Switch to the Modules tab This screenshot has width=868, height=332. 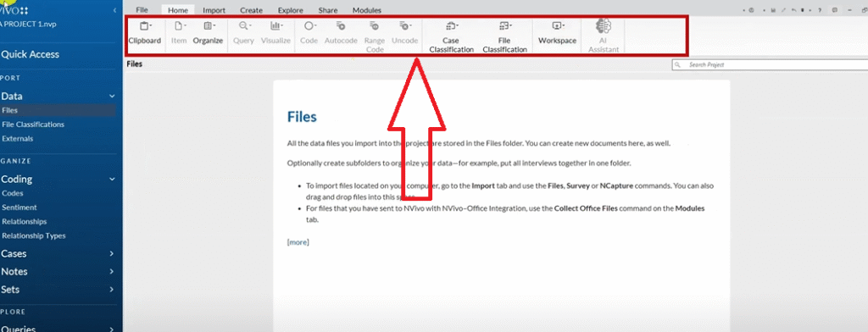click(366, 10)
